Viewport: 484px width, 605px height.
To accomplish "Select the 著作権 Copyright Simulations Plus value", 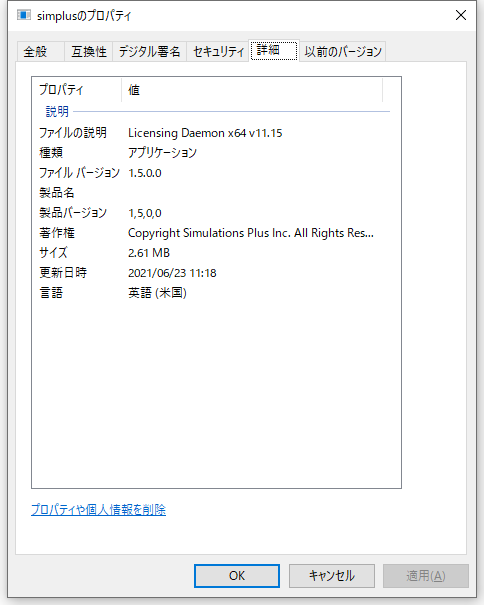I will click(250, 233).
